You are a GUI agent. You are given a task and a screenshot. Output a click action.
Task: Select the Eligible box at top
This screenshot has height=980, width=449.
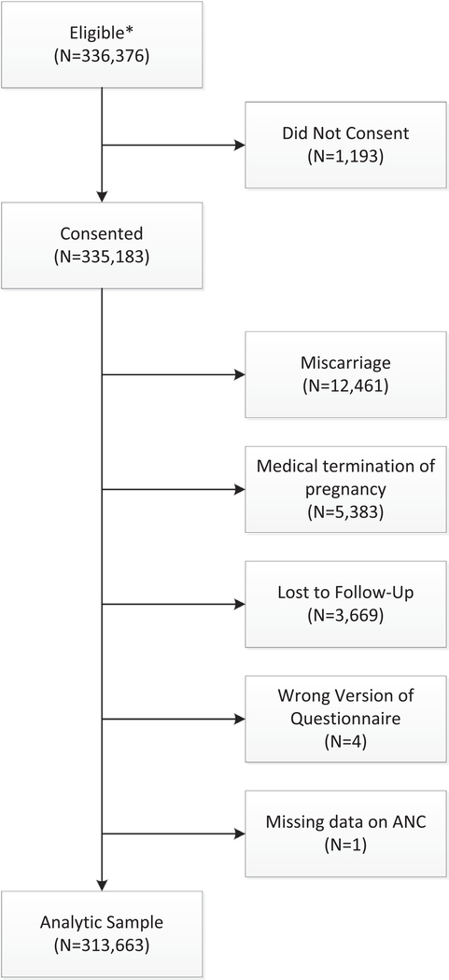click(x=102, y=44)
